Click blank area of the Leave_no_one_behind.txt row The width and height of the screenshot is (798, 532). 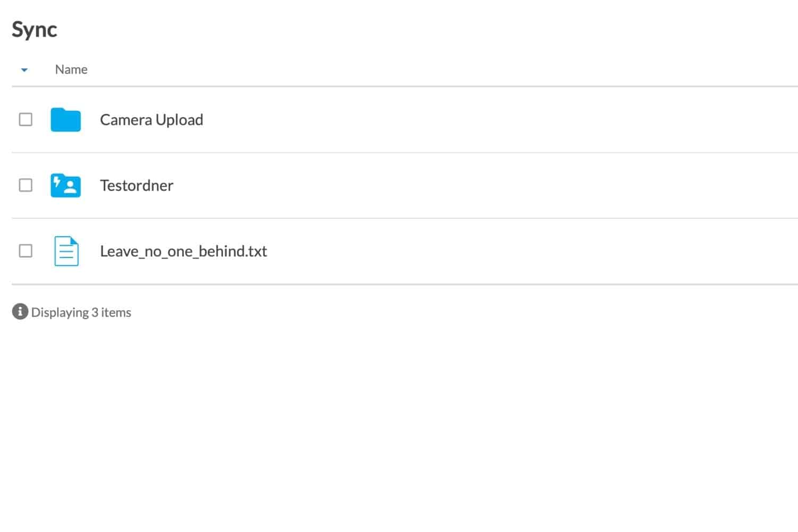[x=532, y=251]
